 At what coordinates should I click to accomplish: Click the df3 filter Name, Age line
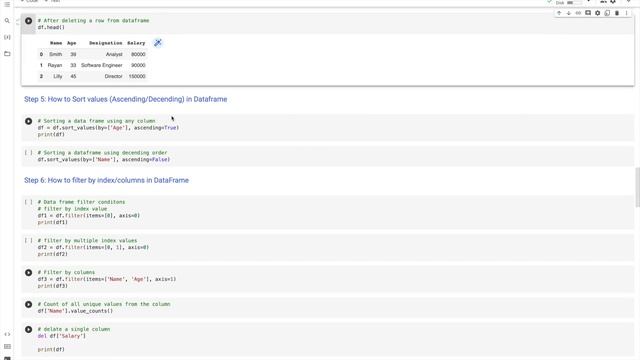coord(107,279)
